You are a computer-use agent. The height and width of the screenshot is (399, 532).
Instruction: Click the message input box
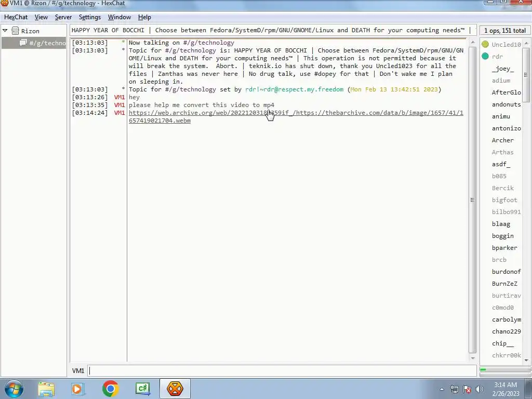coord(282,370)
